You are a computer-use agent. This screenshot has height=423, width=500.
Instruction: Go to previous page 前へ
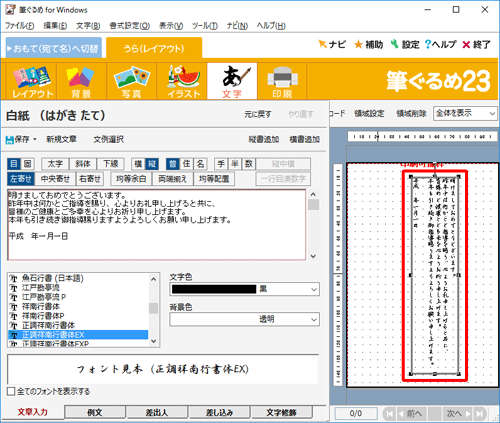pyautogui.click(x=411, y=414)
